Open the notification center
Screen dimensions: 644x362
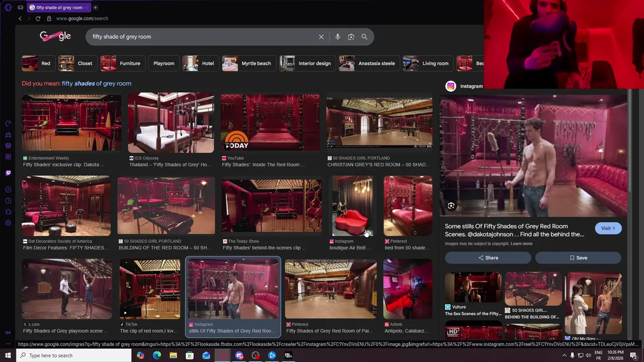[634, 355]
